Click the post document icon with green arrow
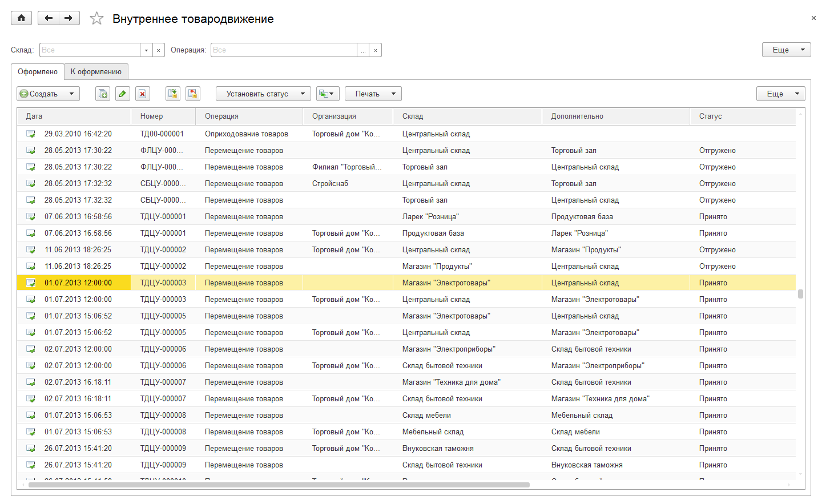 [173, 94]
